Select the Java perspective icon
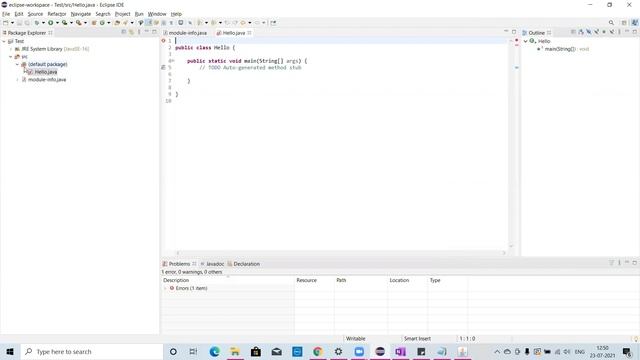 [x=635, y=23]
